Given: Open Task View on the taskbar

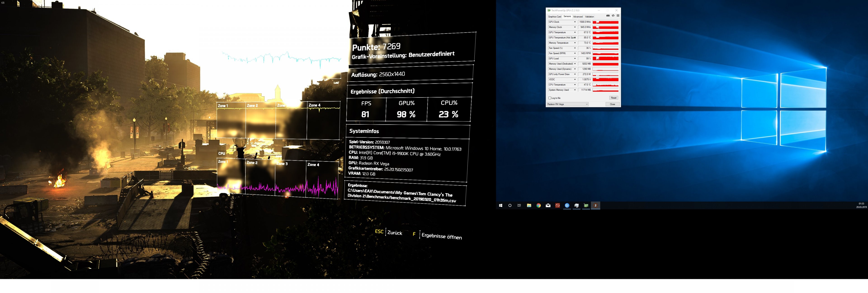Looking at the screenshot, I should point(519,205).
